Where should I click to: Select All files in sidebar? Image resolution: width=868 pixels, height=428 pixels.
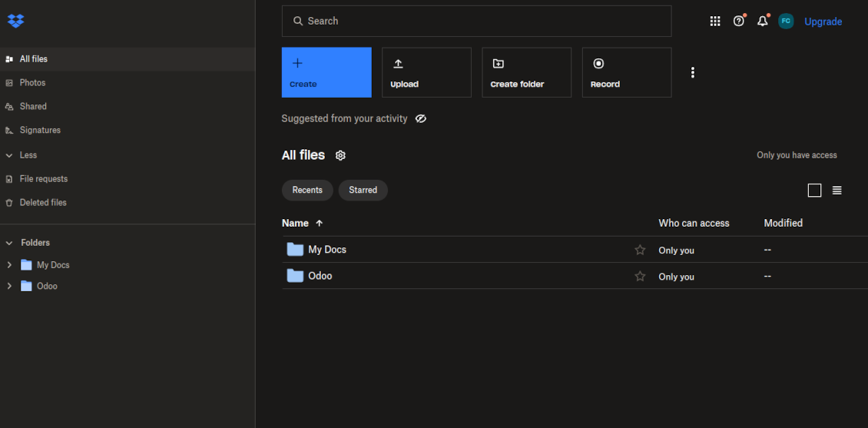(x=128, y=58)
